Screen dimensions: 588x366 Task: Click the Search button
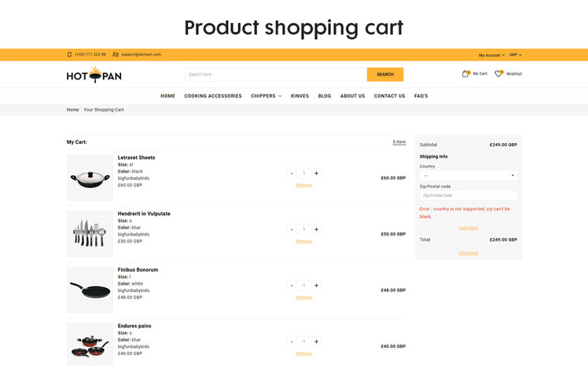point(385,74)
